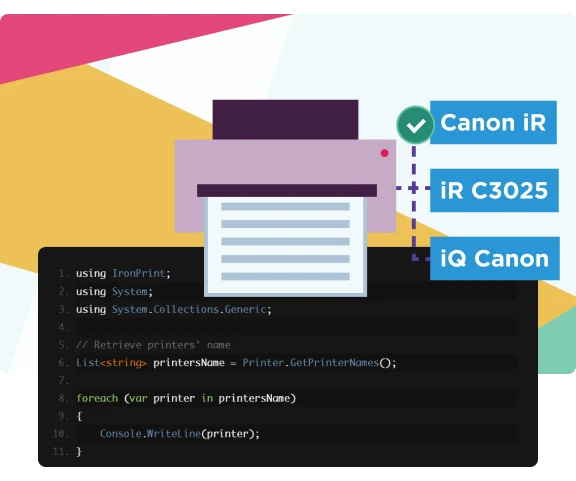Click the System.Collections.Generic using line
The width and height of the screenshot is (576, 481).
pyautogui.click(x=174, y=309)
